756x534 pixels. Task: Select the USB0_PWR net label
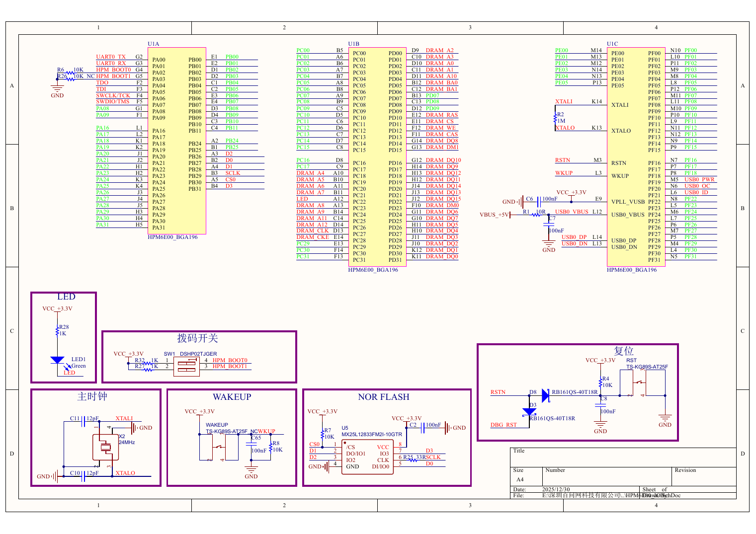700,179
